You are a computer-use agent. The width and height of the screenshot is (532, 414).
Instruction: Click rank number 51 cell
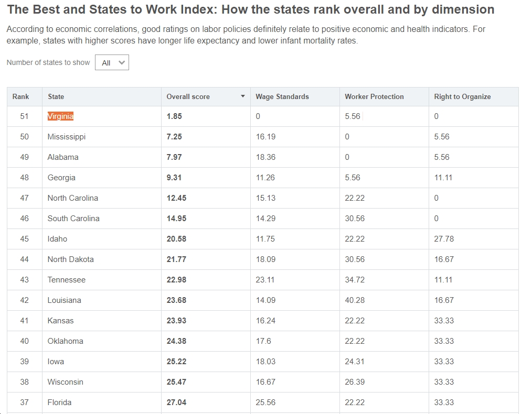[25, 116]
